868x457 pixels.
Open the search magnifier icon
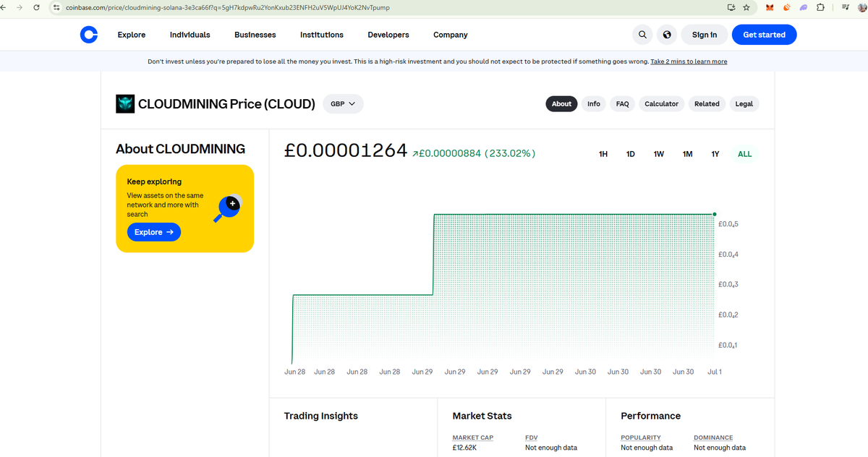(642, 35)
